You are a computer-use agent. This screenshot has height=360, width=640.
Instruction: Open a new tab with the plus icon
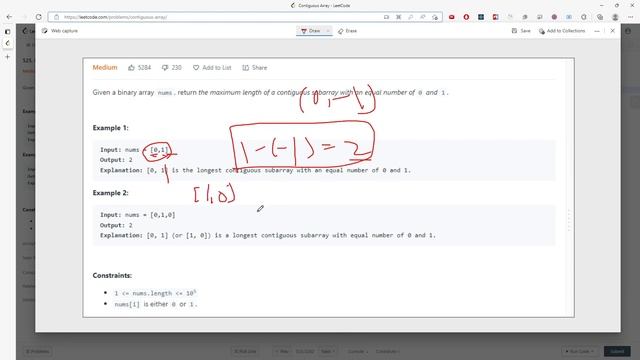(7, 57)
